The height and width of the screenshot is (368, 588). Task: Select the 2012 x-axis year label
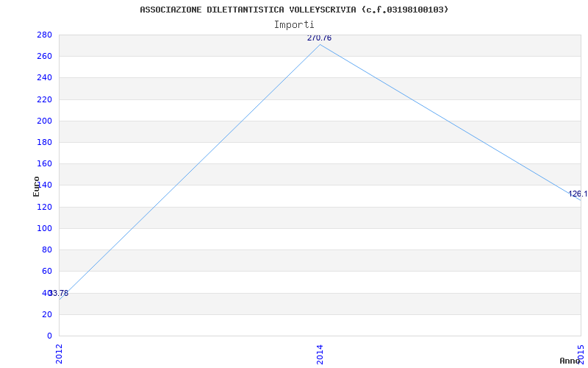click(60, 354)
